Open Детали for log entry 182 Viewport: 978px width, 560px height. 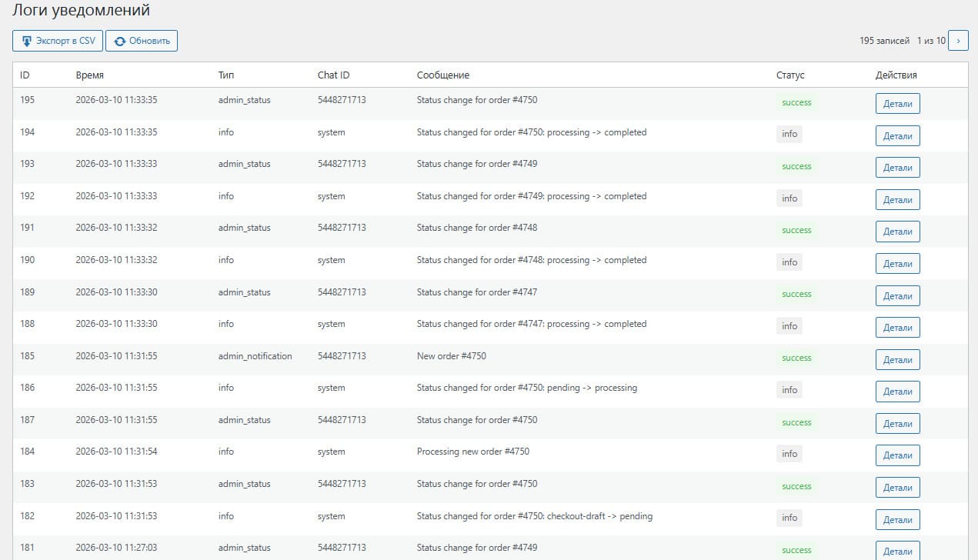(x=897, y=520)
